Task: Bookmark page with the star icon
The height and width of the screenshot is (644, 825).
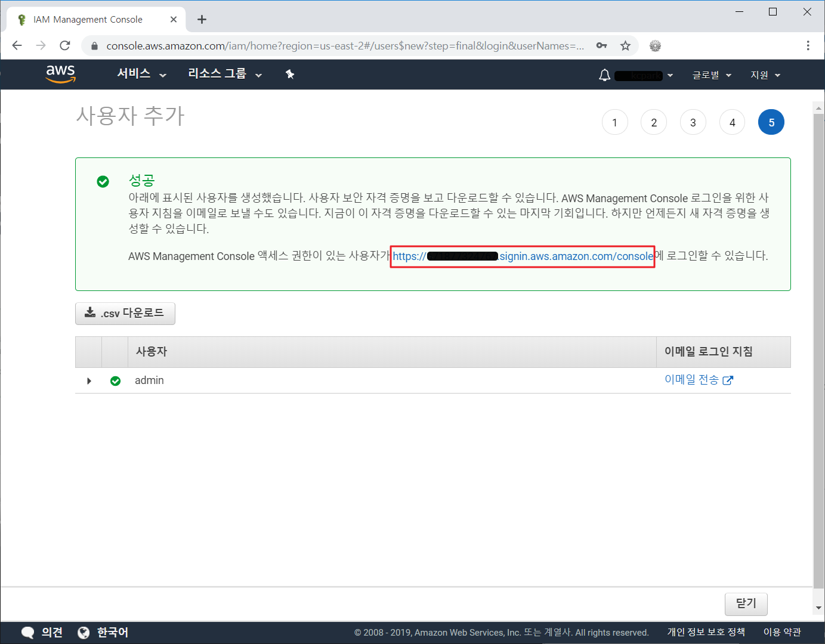Action: point(625,46)
